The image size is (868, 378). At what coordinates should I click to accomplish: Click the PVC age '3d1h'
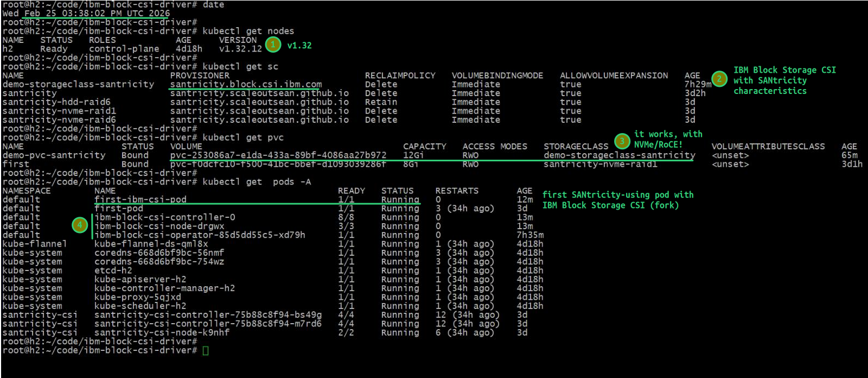pos(852,164)
